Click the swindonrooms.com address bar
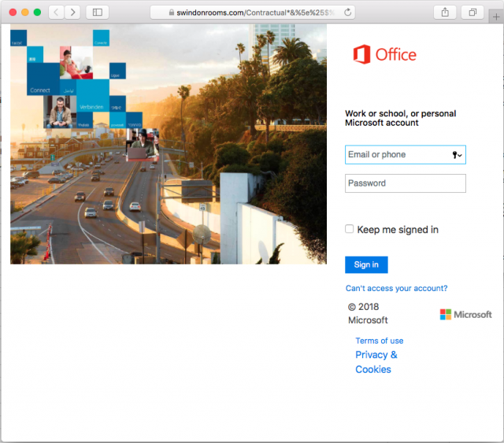504x443 pixels. (x=253, y=13)
